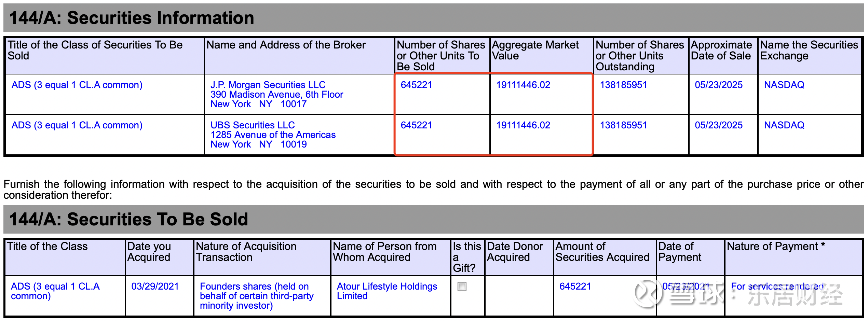Screen dimensions: 868x321
Task: Click NASDAQ in the J.P. Morgan row
Action: pyautogui.click(x=784, y=85)
